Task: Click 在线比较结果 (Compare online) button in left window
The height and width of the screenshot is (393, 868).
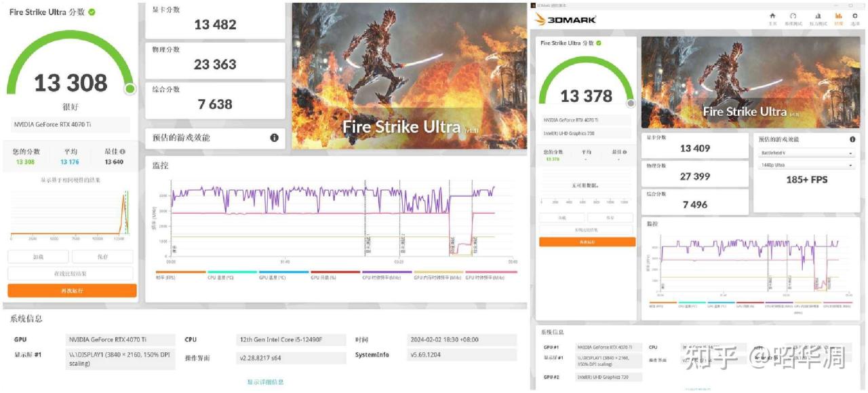Action: pyautogui.click(x=72, y=274)
